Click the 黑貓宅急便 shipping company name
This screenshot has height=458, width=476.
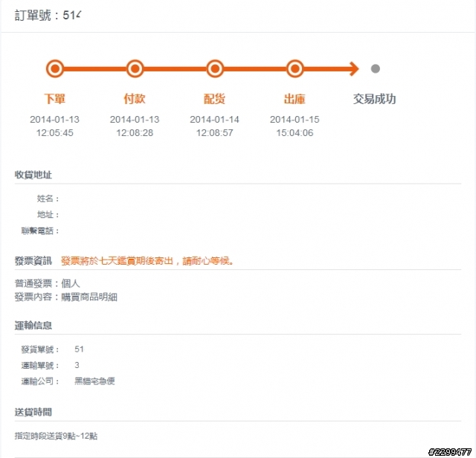pos(94,381)
